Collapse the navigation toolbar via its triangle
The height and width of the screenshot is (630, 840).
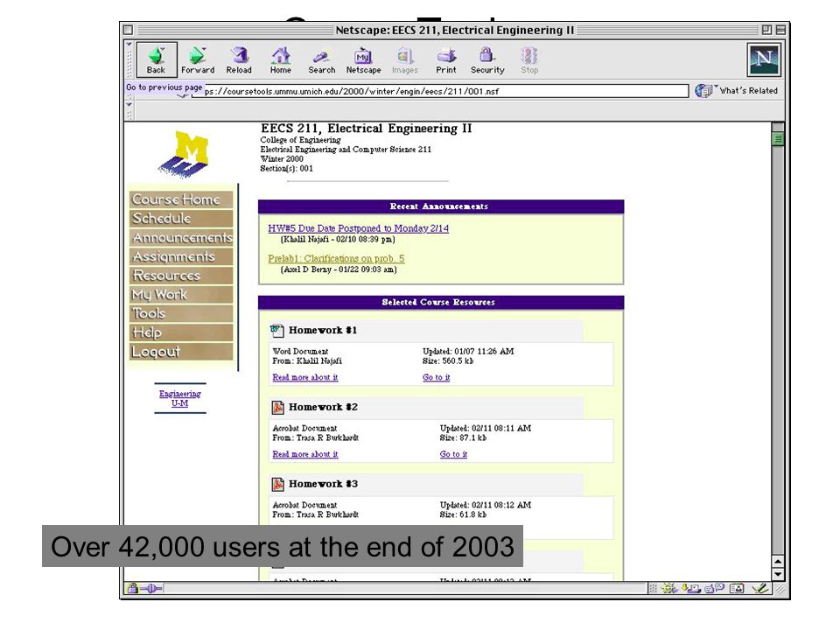coord(129,44)
